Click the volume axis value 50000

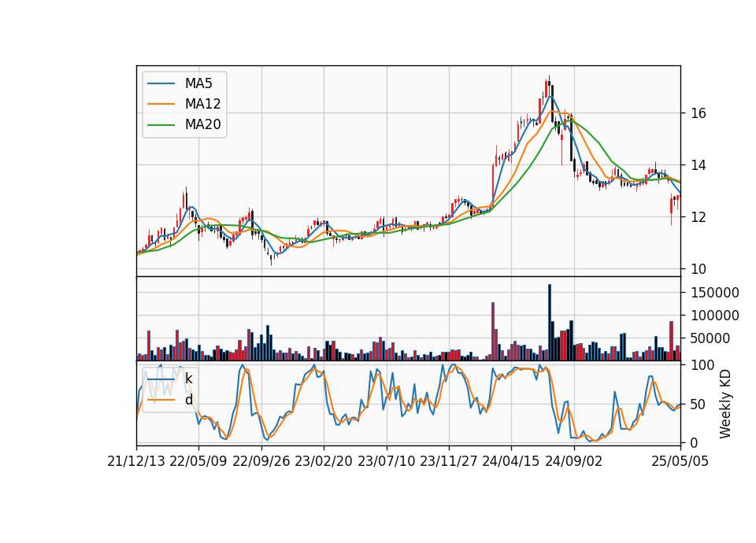(710, 338)
